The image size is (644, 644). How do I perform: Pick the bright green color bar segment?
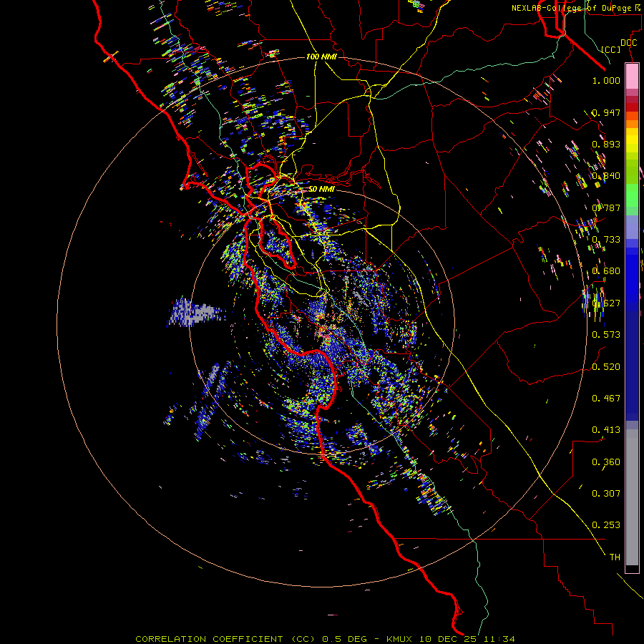click(x=632, y=195)
